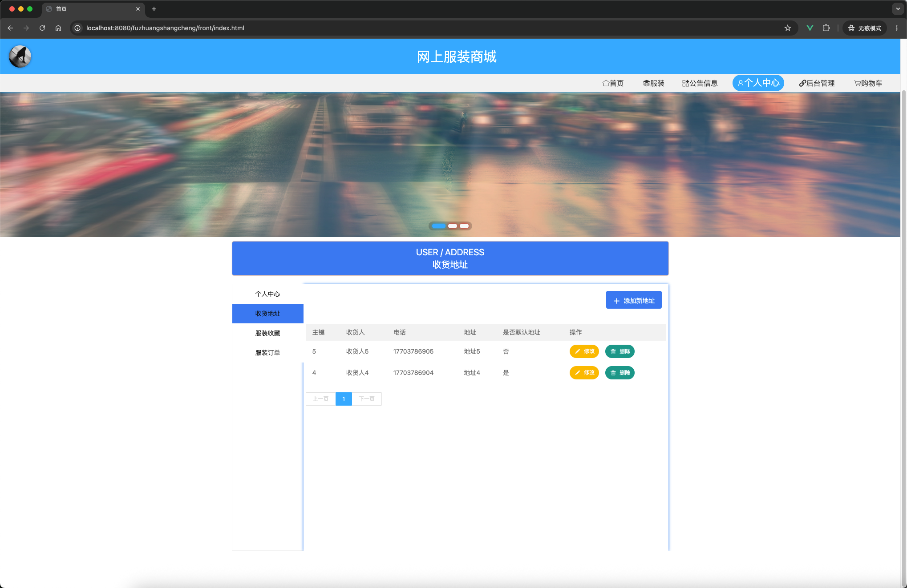The image size is (907, 588).
Task: Click the browser forward arrow
Action: coord(26,28)
